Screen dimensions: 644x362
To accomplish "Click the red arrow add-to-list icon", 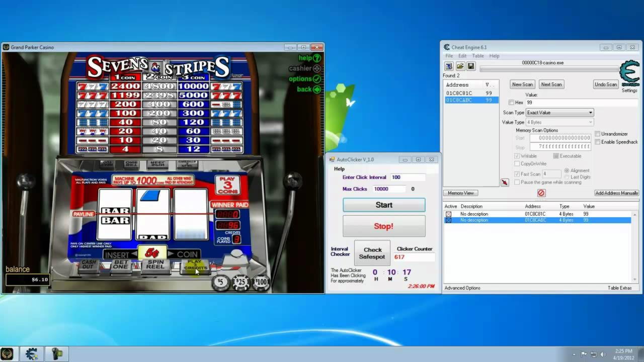I will [x=505, y=182].
